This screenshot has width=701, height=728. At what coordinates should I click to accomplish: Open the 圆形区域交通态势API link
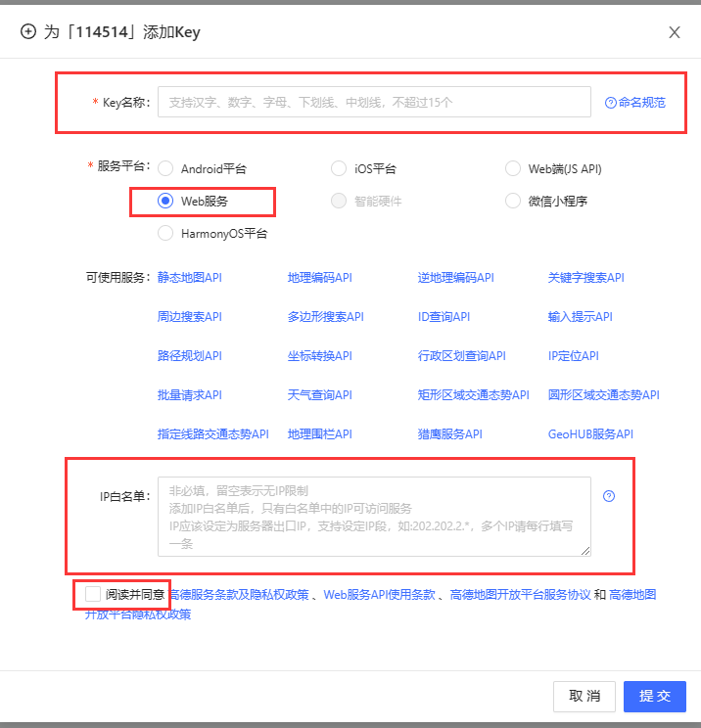[604, 395]
